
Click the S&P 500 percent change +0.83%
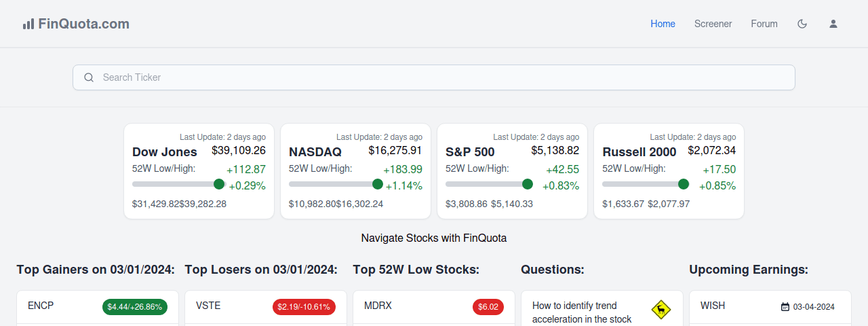(561, 186)
